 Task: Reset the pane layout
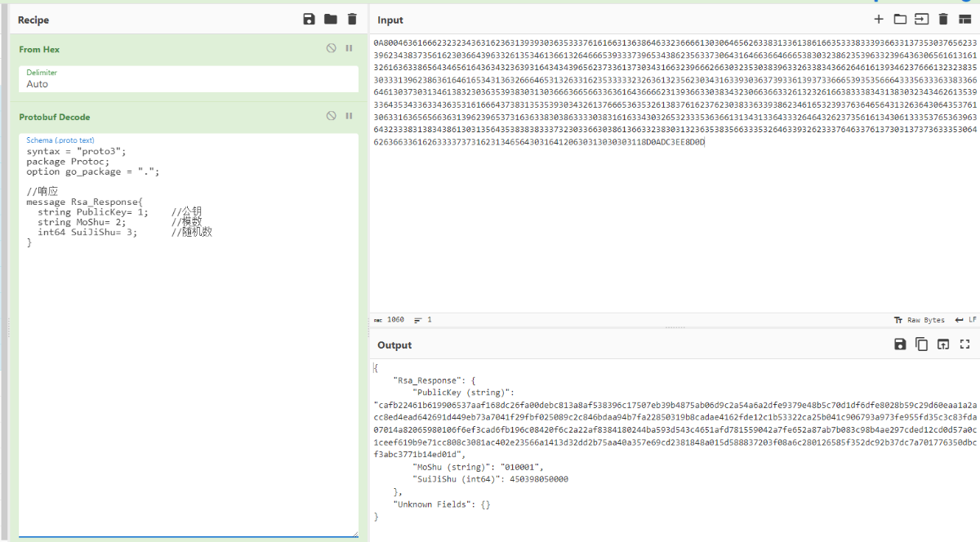(x=964, y=20)
